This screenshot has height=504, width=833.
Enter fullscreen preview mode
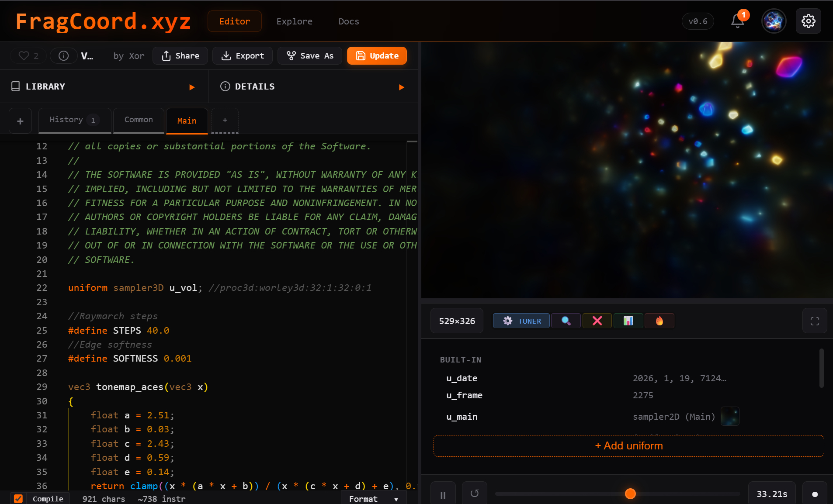(815, 321)
